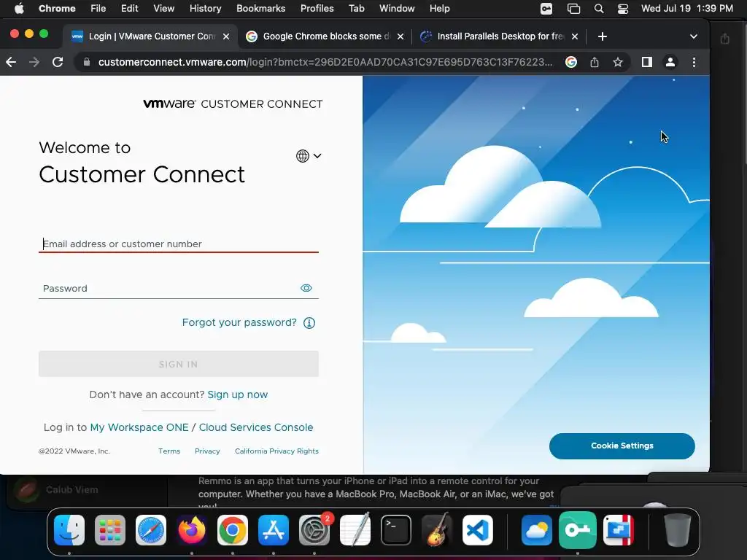Click the screen mirroring menu bar icon
Viewport: 747px width, 560px height.
(573, 9)
